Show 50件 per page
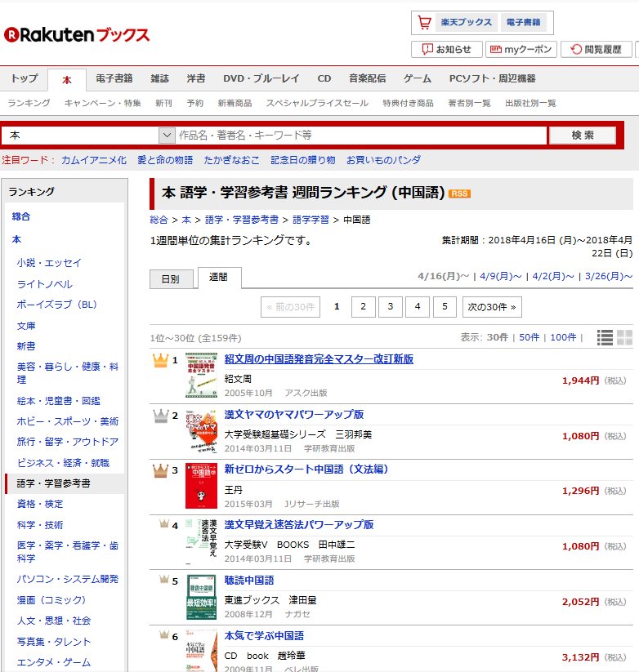Screen dimensions: 639x672 click(530, 338)
